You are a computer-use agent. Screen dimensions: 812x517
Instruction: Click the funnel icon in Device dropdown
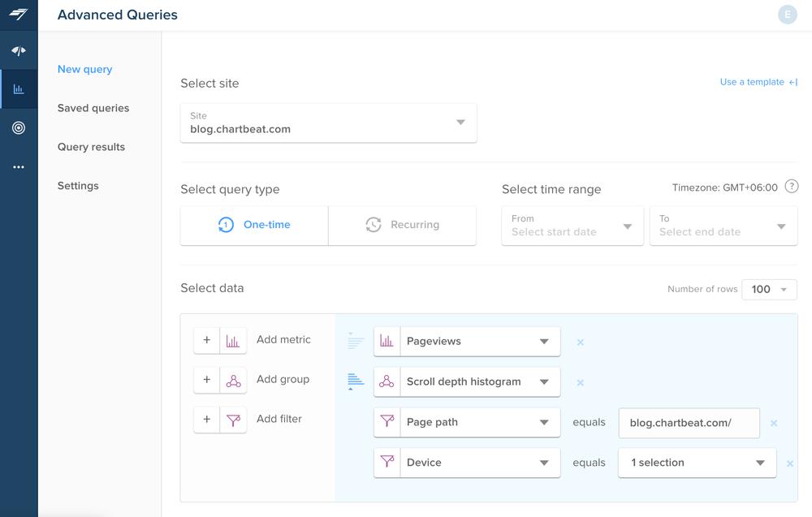tap(387, 462)
